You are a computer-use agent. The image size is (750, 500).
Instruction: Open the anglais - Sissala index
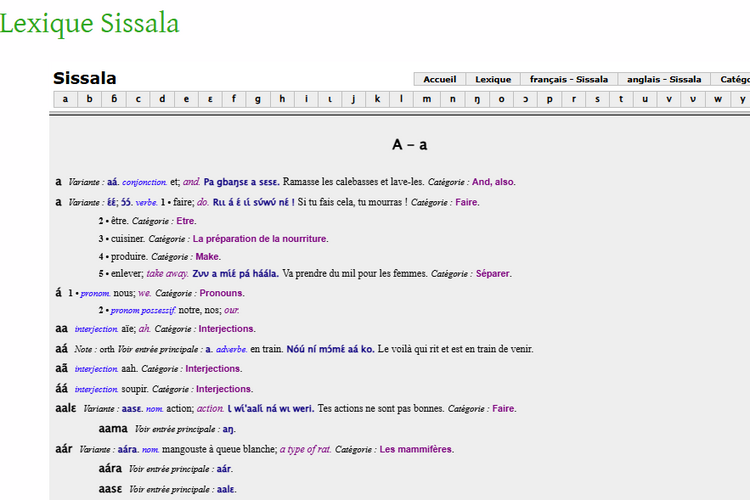click(664, 79)
